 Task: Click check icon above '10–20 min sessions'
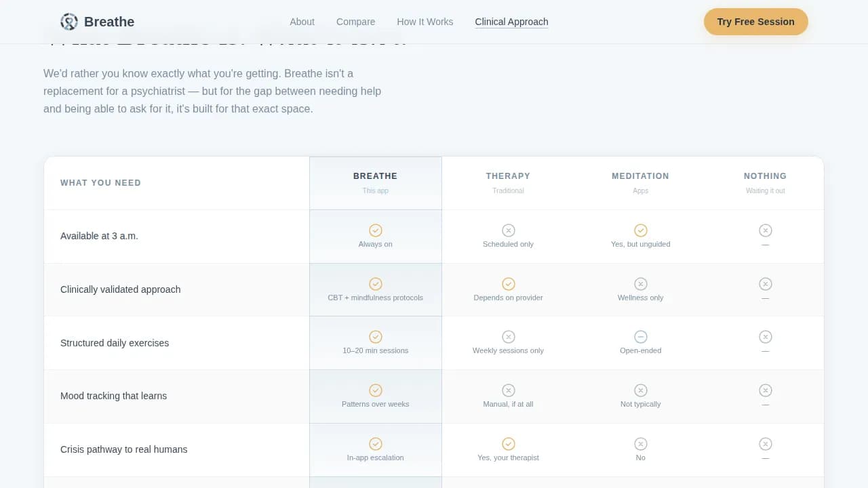(x=376, y=337)
